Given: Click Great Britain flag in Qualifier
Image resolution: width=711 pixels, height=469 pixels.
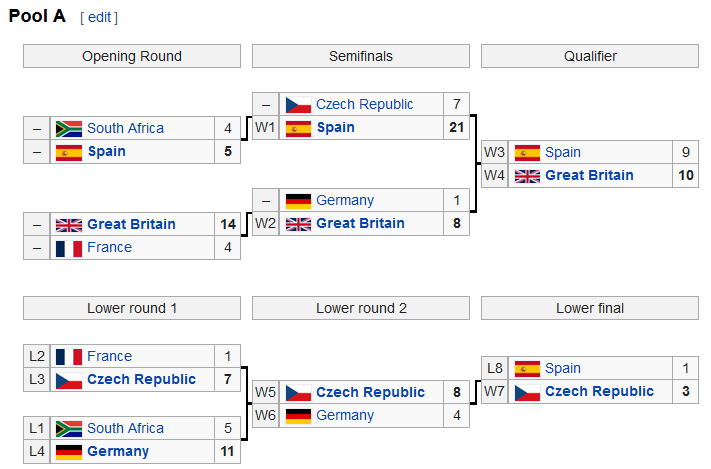Looking at the screenshot, I should (526, 176).
